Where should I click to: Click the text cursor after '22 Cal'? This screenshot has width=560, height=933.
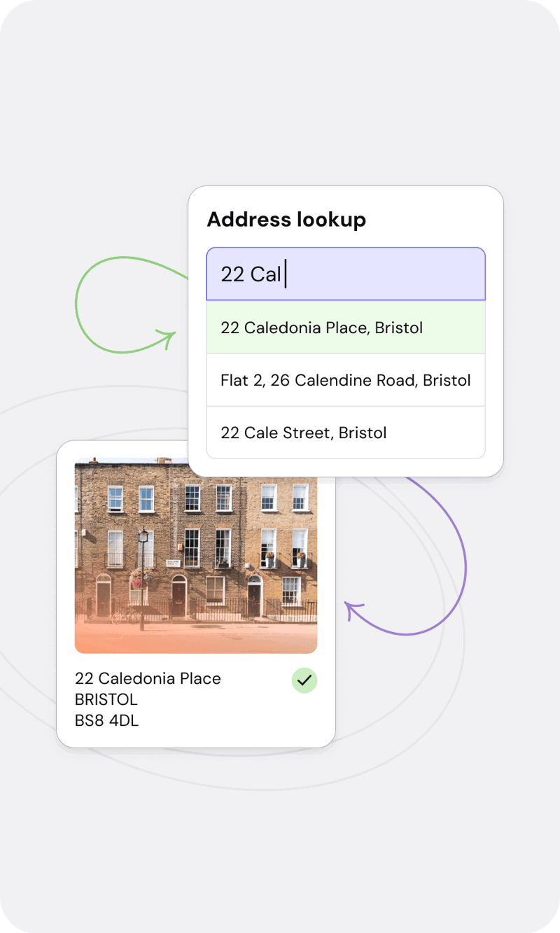pos(286,274)
